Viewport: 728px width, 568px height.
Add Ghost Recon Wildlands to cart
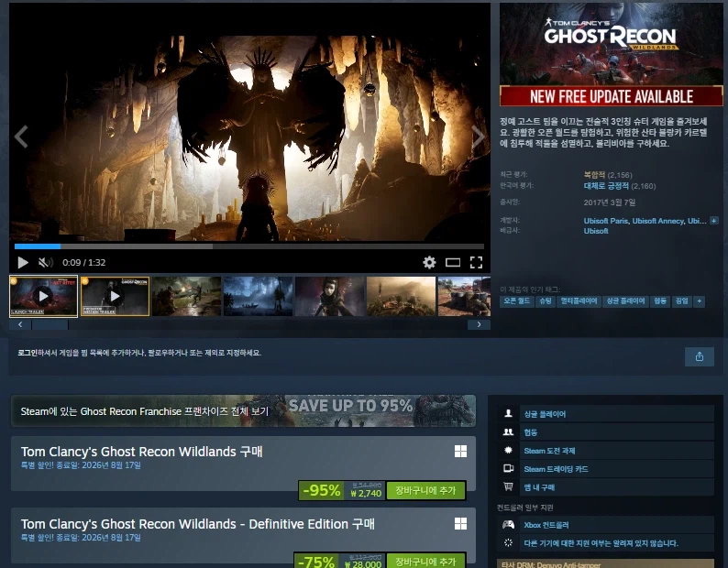click(x=425, y=490)
